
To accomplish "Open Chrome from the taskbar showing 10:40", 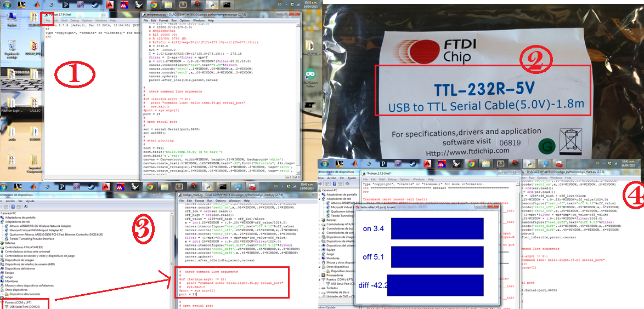I will pos(150,186).
